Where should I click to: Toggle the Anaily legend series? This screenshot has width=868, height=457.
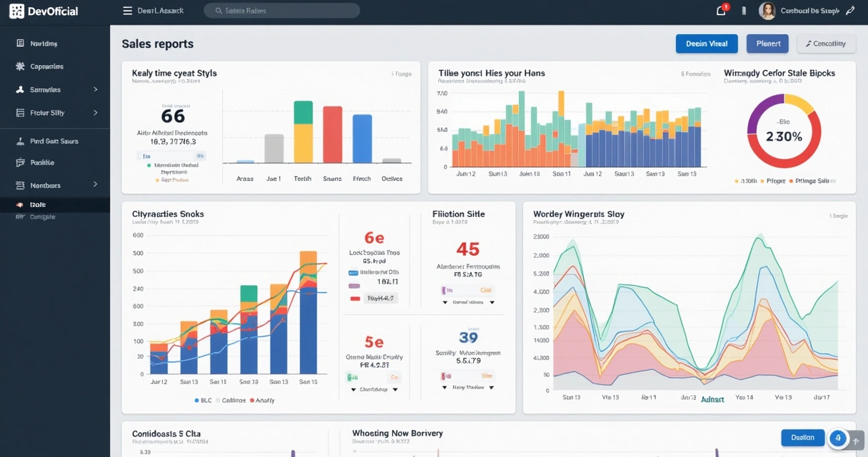tap(262, 401)
